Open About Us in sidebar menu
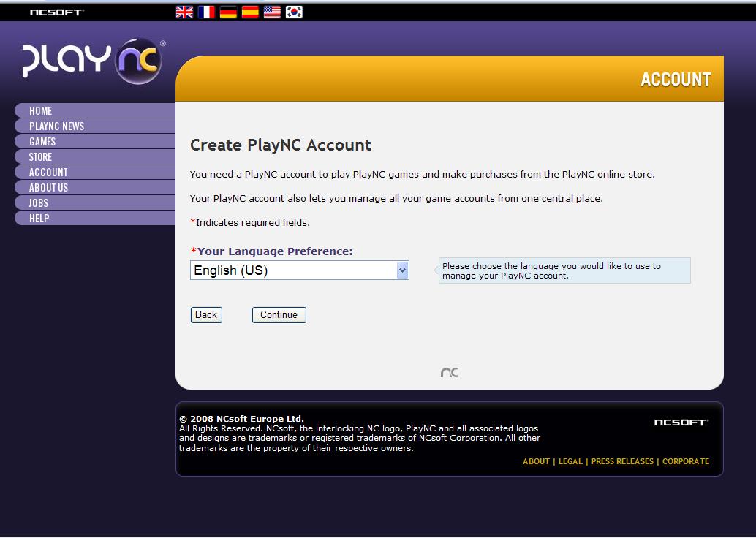756x538 pixels. pyautogui.click(x=96, y=188)
